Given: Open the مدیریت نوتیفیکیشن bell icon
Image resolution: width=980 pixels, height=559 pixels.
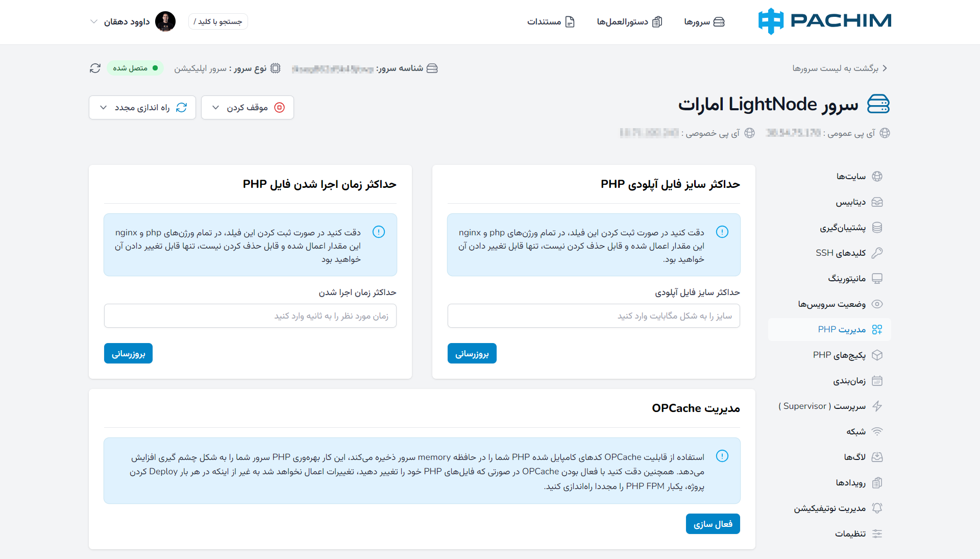Looking at the screenshot, I should [877, 508].
